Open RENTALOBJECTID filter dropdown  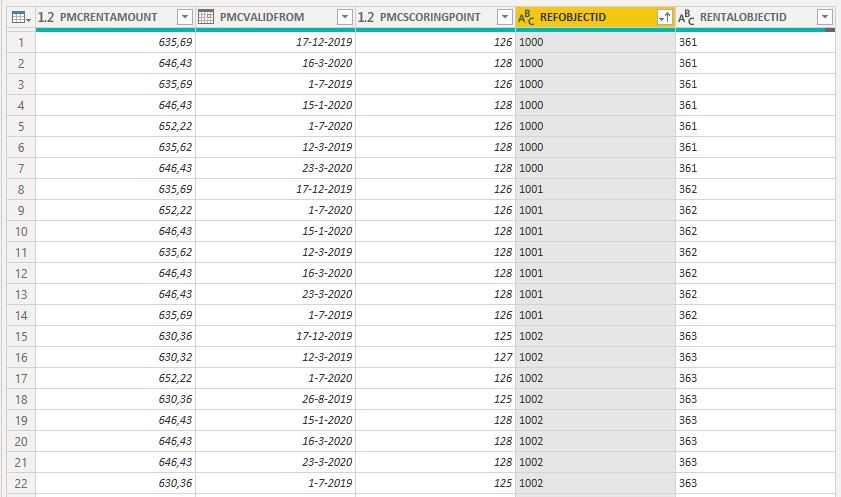pyautogui.click(x=825, y=17)
